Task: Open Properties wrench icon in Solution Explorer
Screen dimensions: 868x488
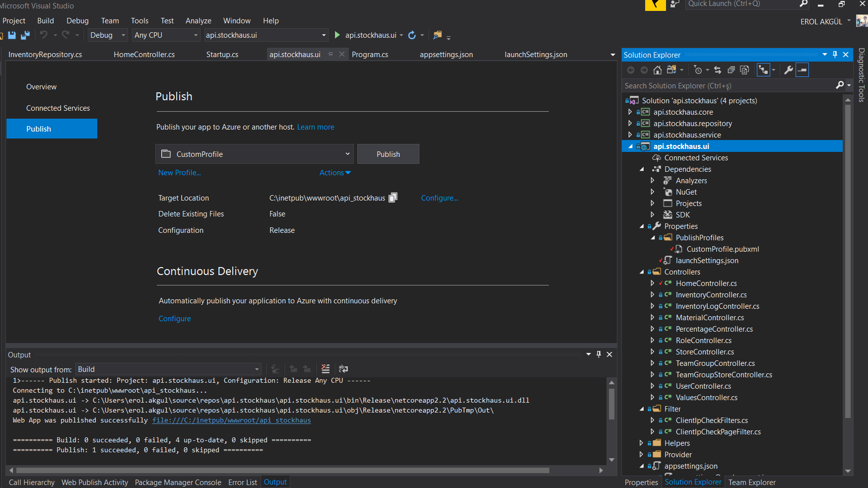Action: click(788, 70)
